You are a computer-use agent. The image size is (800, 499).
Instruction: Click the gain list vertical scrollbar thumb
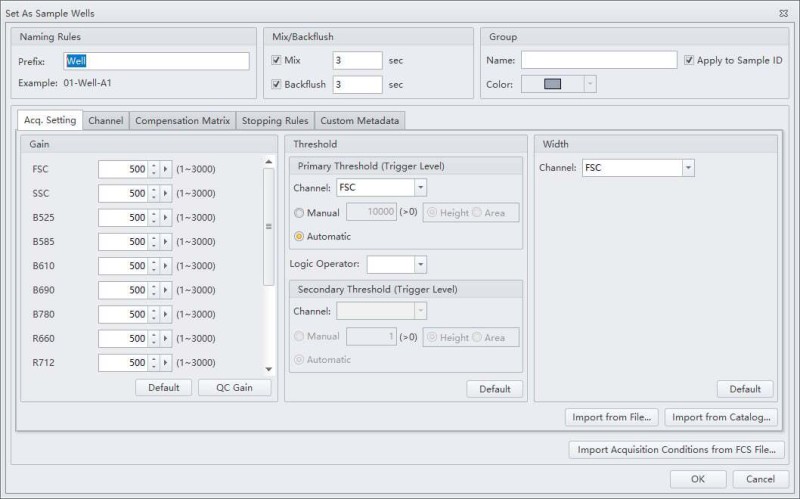(269, 227)
